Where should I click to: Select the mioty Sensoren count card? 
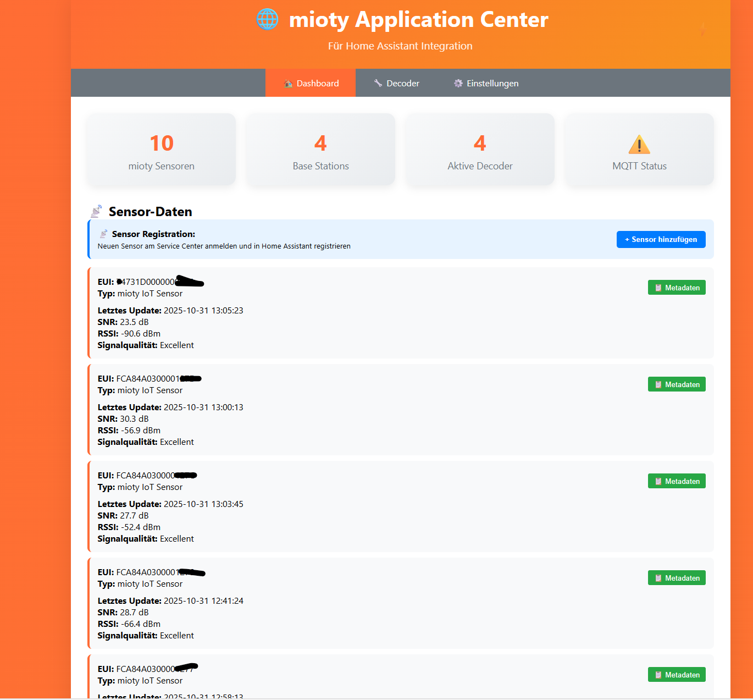[x=162, y=149]
